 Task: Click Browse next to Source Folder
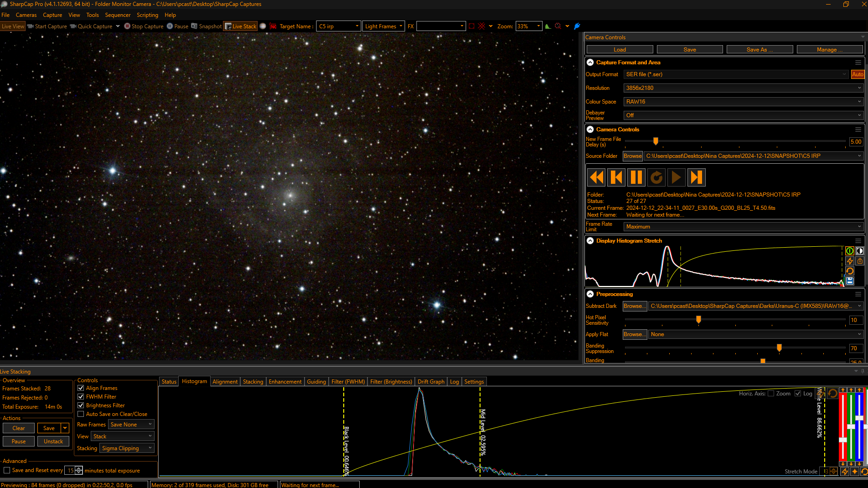click(633, 156)
